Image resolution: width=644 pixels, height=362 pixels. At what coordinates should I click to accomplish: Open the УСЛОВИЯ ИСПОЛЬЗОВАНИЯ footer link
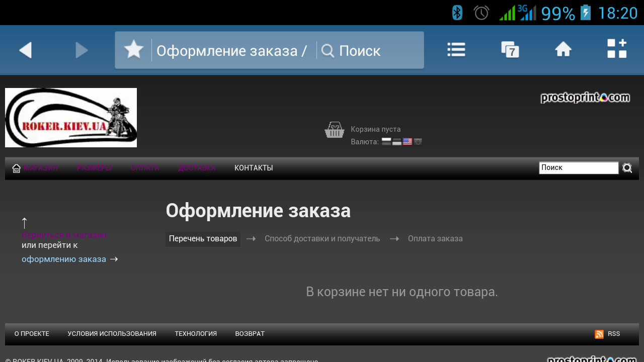click(112, 334)
